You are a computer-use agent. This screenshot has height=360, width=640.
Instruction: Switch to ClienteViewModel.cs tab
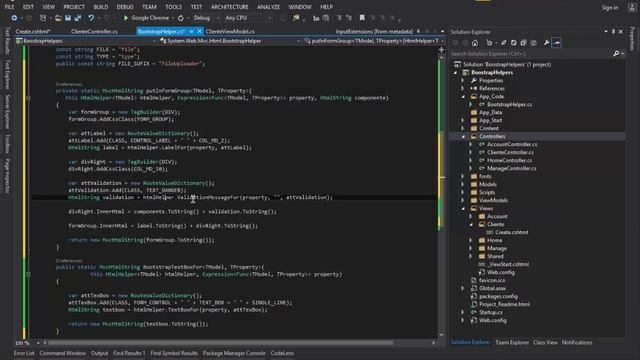click(x=230, y=31)
